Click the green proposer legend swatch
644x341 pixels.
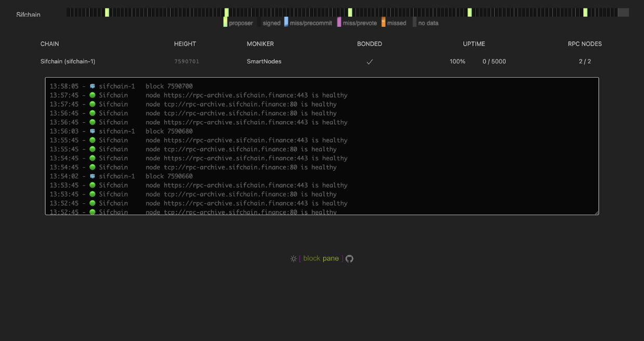tap(225, 23)
